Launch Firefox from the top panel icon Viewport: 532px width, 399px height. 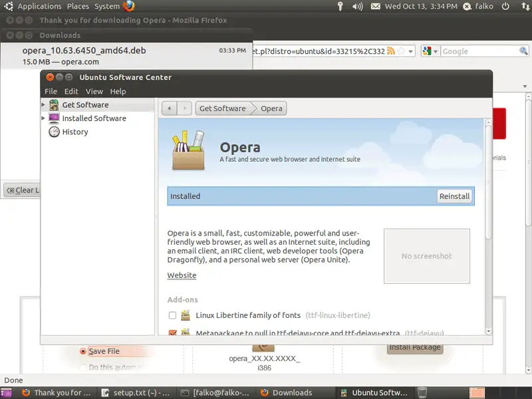click(129, 6)
